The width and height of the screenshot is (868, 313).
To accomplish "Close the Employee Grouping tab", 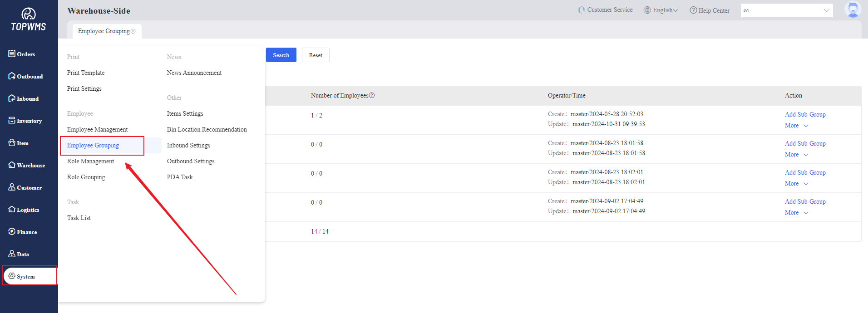I will (133, 31).
